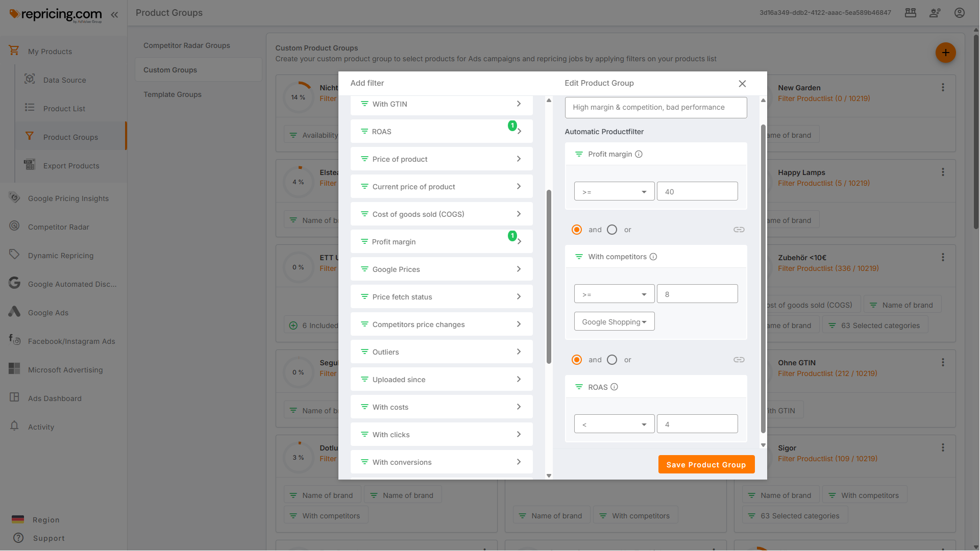
Task: Open With clicks filter
Action: (x=442, y=435)
